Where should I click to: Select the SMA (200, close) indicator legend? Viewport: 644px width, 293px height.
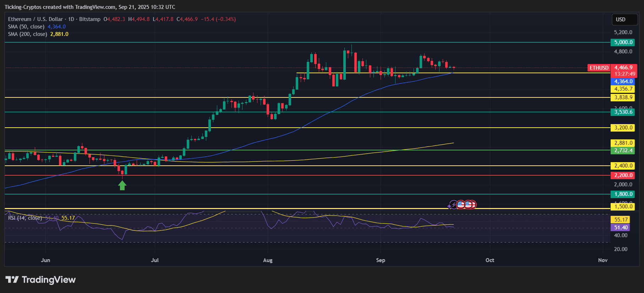pyautogui.click(x=28, y=34)
